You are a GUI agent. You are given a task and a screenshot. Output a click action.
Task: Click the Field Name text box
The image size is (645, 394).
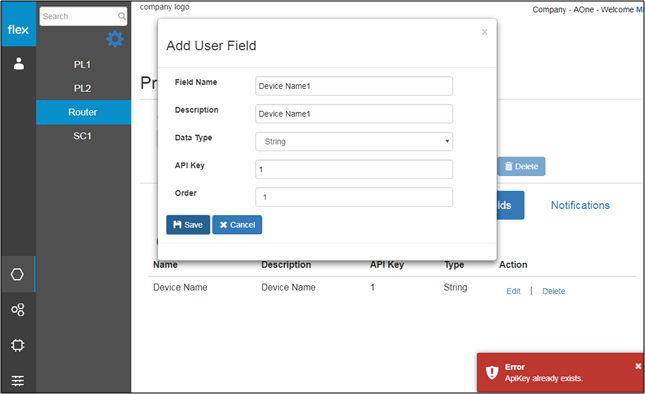pyautogui.click(x=354, y=86)
